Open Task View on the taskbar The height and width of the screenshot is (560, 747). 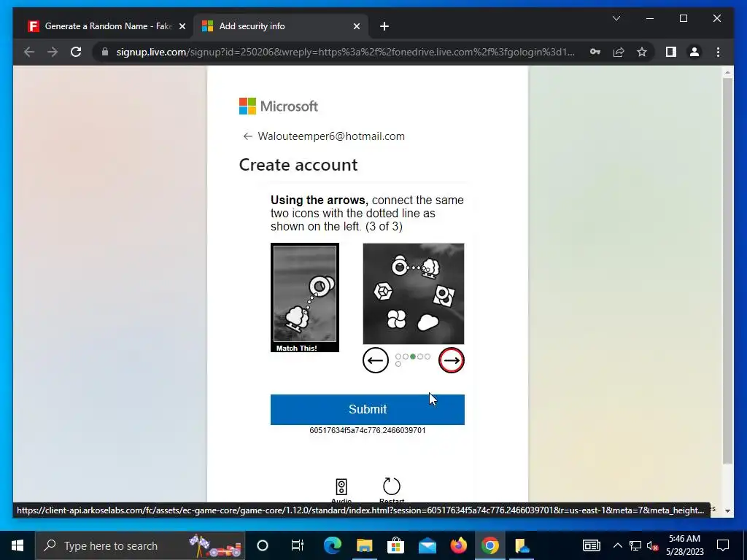pyautogui.click(x=298, y=545)
